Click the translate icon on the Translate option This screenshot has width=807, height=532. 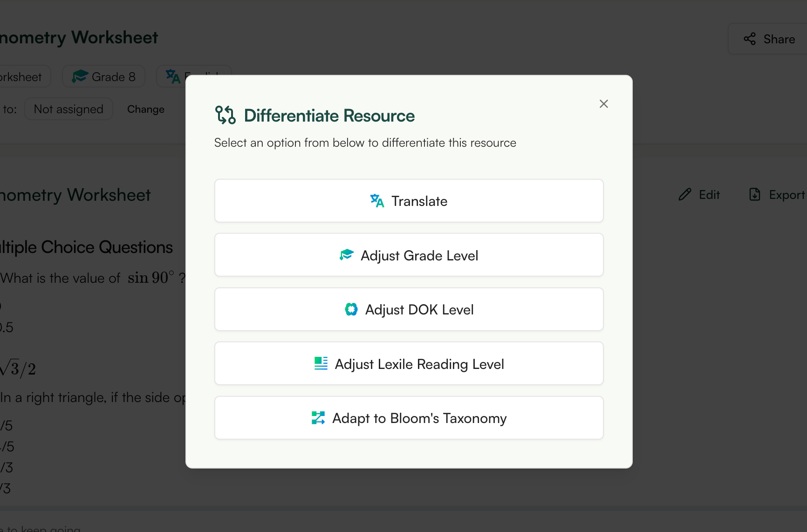(376, 200)
